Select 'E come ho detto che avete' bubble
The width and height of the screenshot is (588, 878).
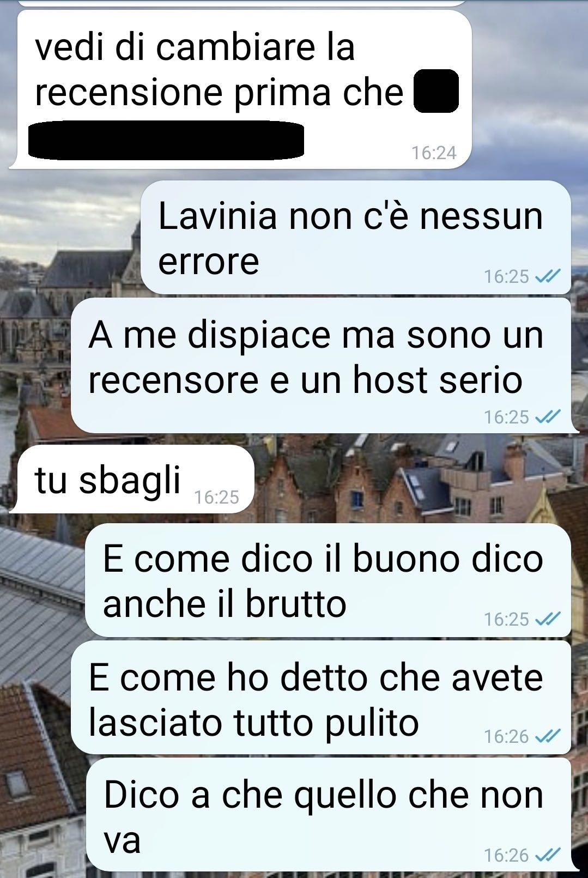[x=322, y=698]
